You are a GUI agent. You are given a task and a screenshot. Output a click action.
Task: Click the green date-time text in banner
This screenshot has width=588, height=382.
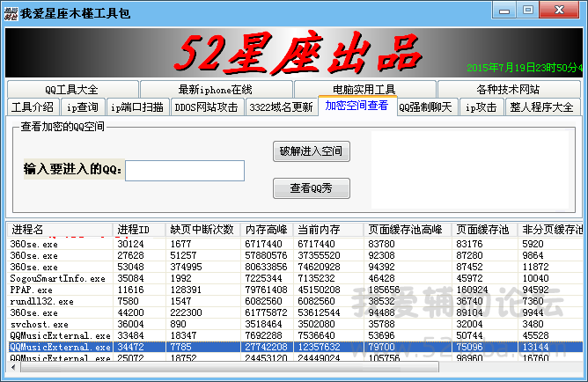point(525,68)
